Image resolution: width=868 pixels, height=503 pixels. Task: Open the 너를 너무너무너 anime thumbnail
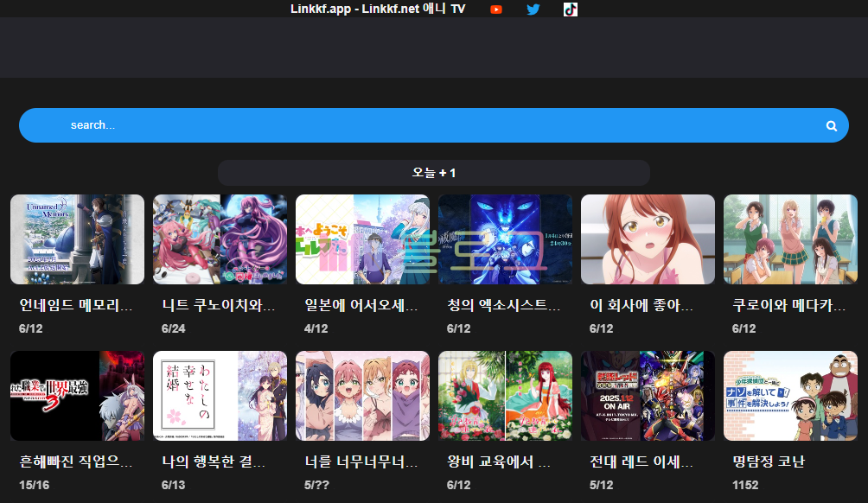click(x=362, y=395)
